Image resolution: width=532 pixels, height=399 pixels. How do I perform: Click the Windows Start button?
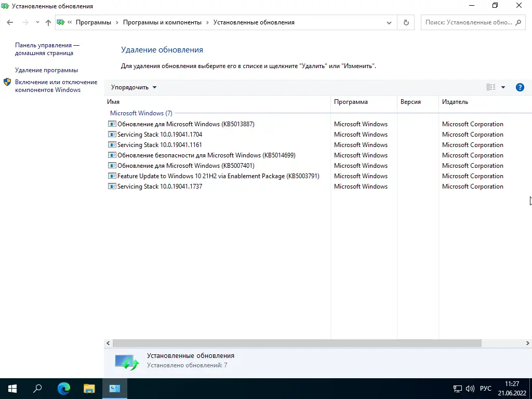12,389
